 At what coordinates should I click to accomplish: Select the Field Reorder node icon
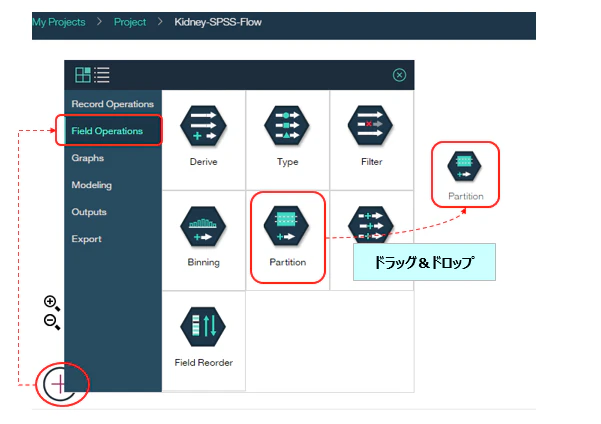203,327
